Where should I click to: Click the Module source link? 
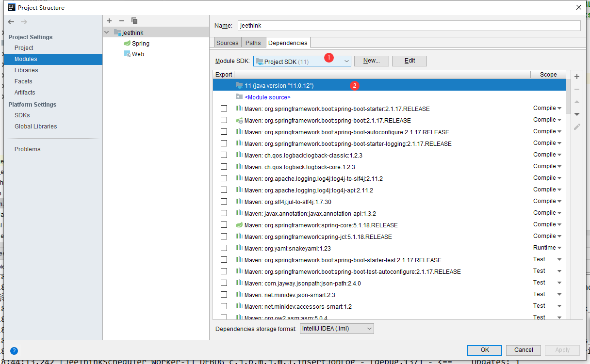point(267,97)
